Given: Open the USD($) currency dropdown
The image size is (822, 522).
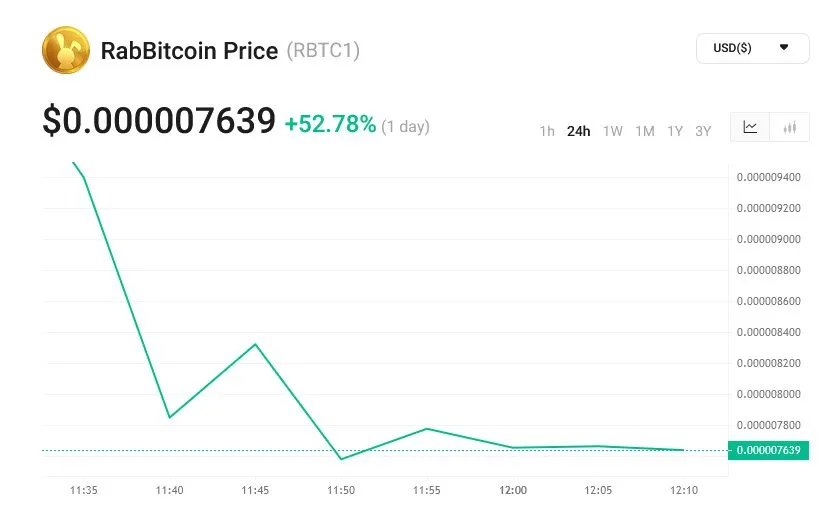Looking at the screenshot, I should [x=752, y=48].
